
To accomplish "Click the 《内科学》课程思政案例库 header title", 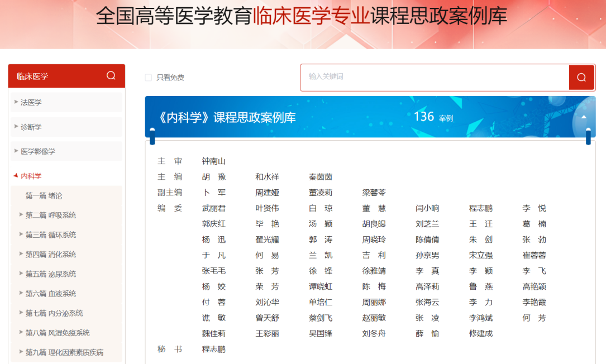I will point(227,117).
